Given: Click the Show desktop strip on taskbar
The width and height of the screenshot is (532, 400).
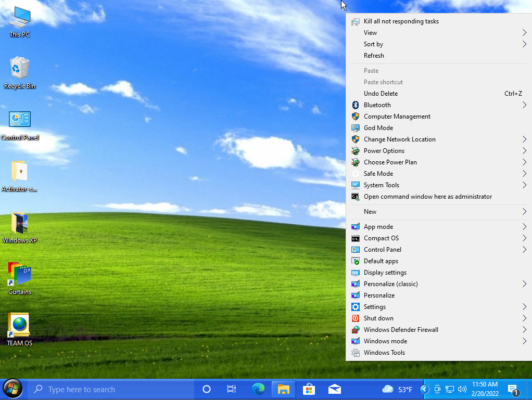Looking at the screenshot, I should (529, 389).
